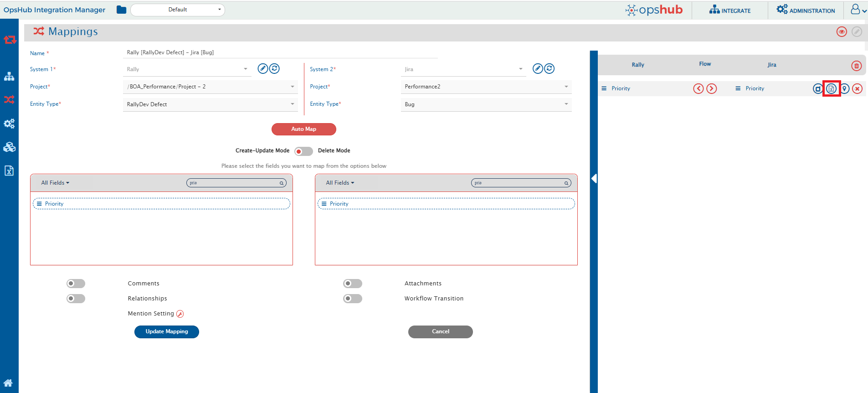Click the map-pin icon on Priority row

click(x=844, y=89)
